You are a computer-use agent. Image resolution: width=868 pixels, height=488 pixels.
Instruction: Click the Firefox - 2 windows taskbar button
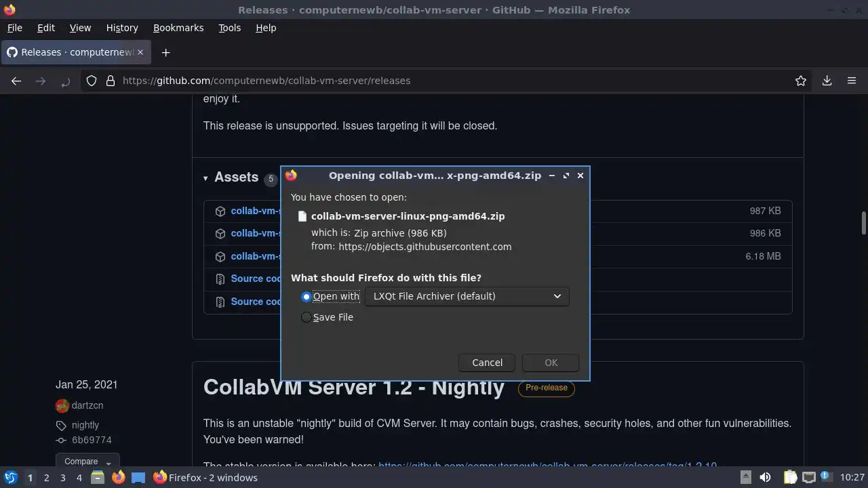206,478
